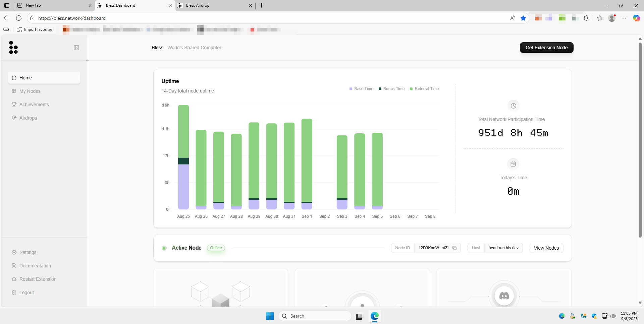Click the Discord icon card

coord(504,296)
